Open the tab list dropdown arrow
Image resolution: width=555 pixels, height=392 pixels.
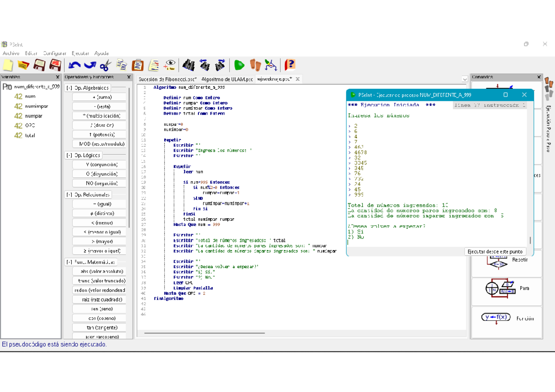tap(464, 80)
